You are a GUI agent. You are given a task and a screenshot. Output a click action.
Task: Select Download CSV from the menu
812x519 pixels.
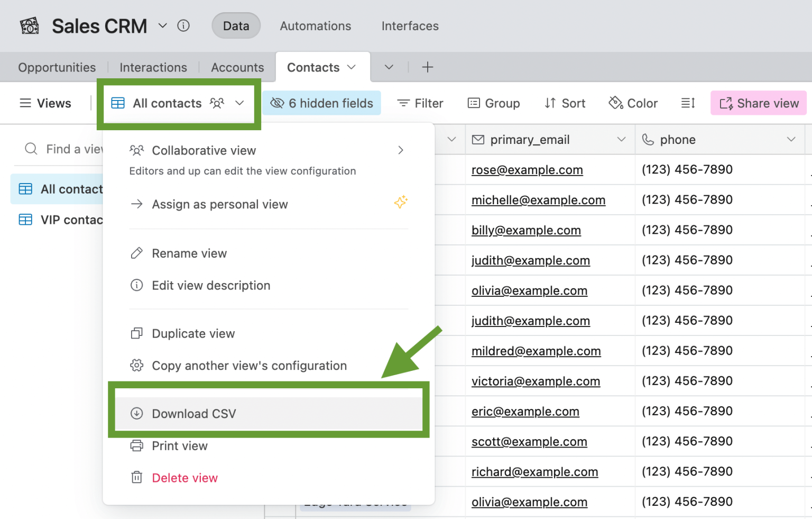[194, 414]
